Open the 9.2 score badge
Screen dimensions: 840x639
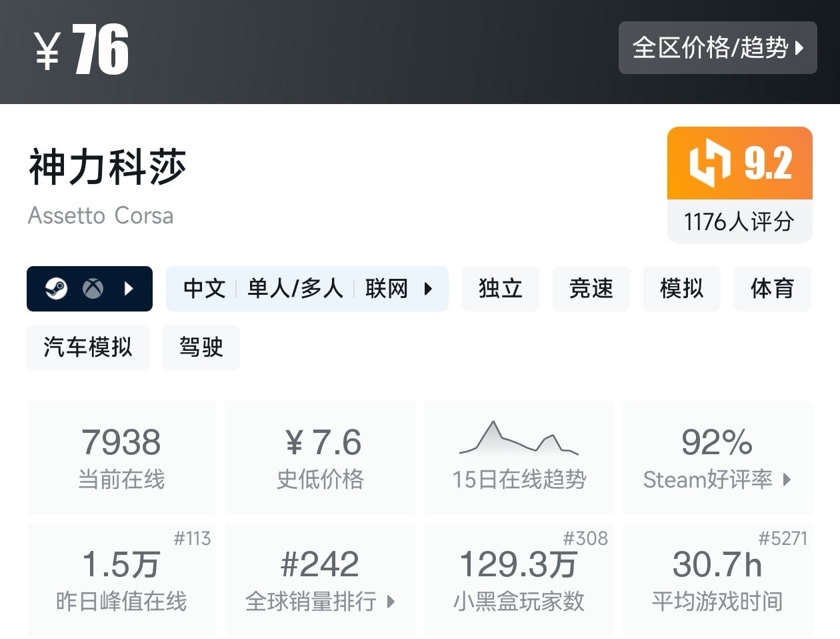click(740, 163)
